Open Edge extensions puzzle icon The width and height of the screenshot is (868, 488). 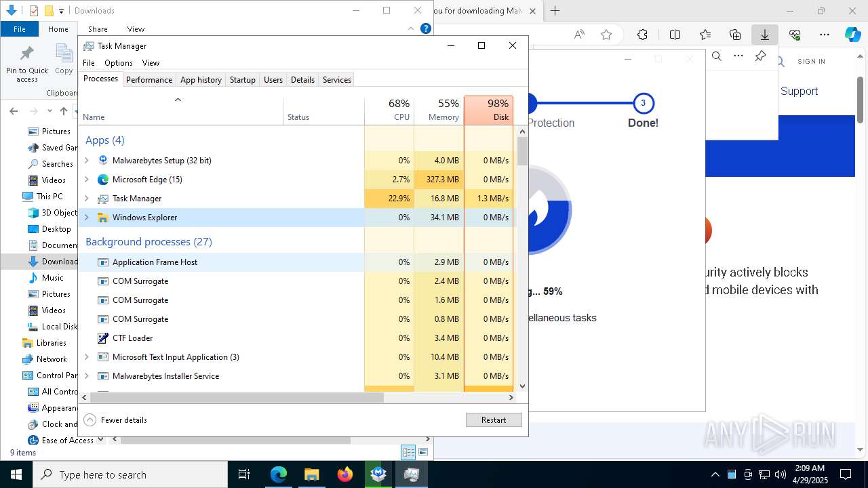tap(642, 35)
